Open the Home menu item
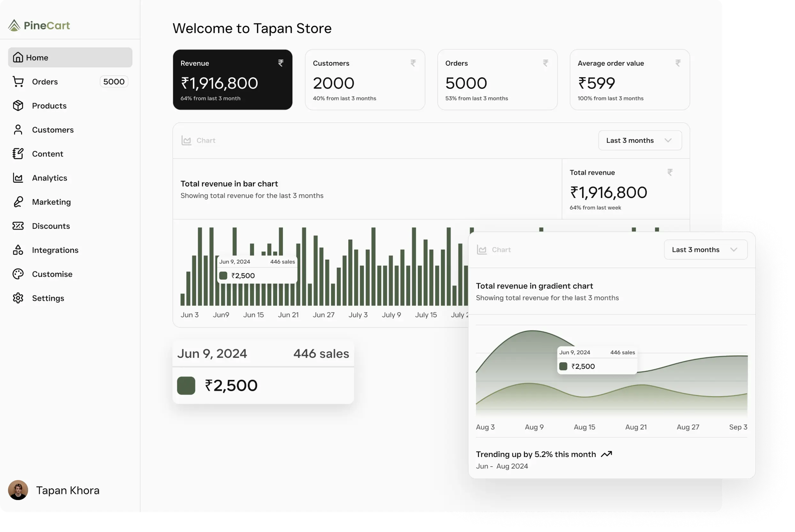The height and width of the screenshot is (532, 795). pyautogui.click(x=70, y=57)
